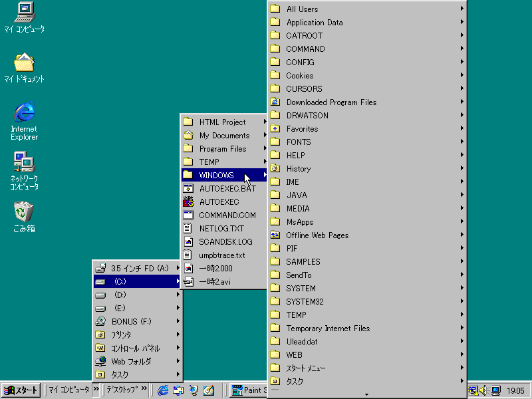The image size is (532, 399).
Task: Open the Recycle Bin desktop icon
Action: click(24, 217)
